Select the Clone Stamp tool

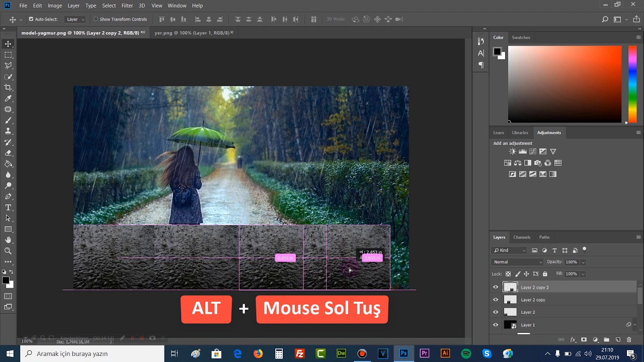point(8,131)
